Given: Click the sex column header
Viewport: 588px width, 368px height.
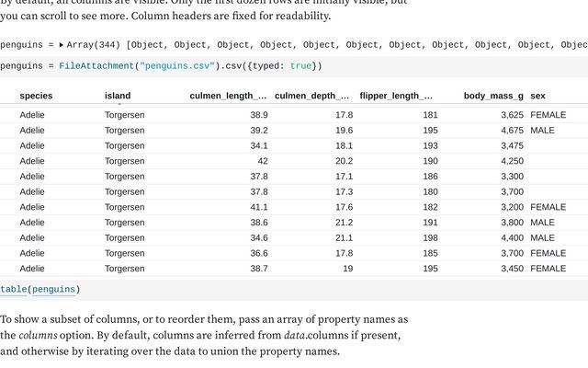Looking at the screenshot, I should click(537, 96).
